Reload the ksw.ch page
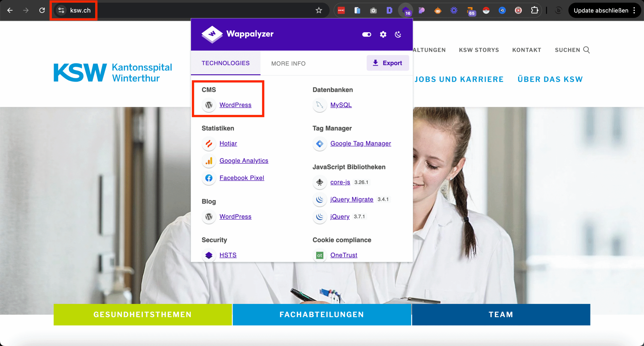This screenshot has height=346, width=644. click(x=42, y=10)
